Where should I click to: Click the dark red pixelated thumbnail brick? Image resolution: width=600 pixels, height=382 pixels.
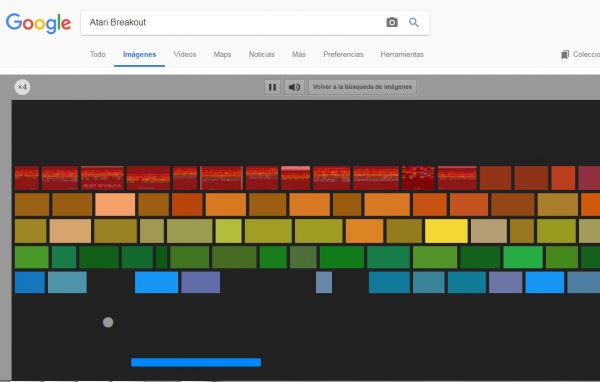pyautogui.click(x=418, y=178)
